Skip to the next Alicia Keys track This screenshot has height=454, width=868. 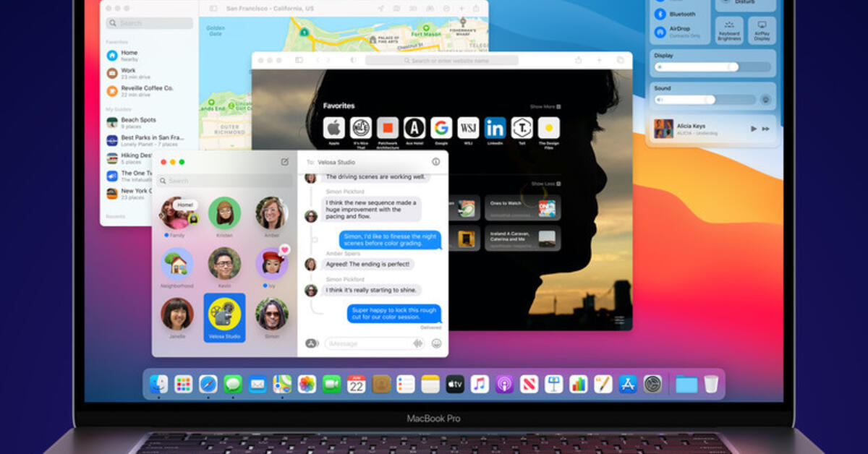click(x=765, y=129)
